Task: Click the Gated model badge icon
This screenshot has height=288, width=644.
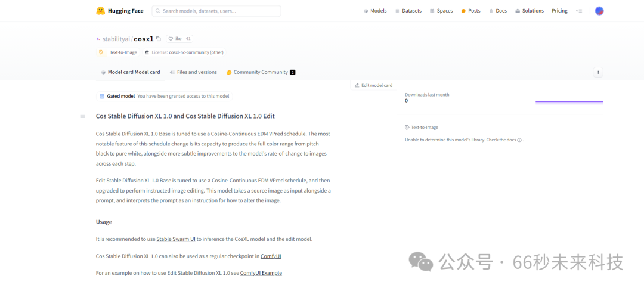Action: click(x=102, y=96)
